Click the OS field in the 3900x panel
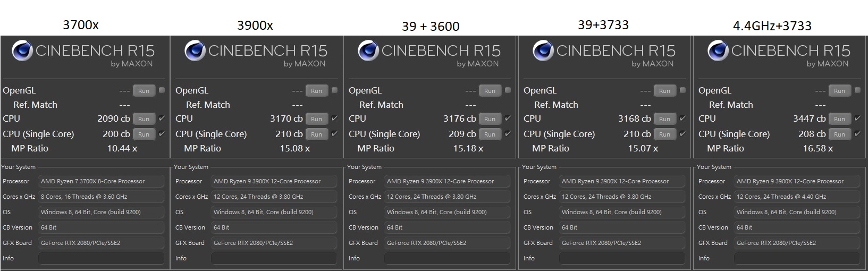 click(274, 212)
